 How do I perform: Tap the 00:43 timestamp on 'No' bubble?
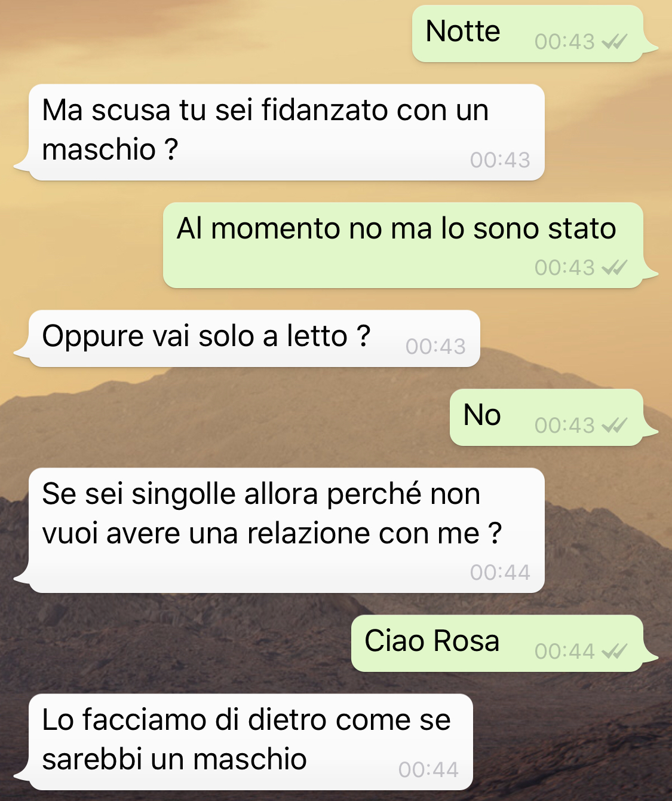(x=564, y=426)
